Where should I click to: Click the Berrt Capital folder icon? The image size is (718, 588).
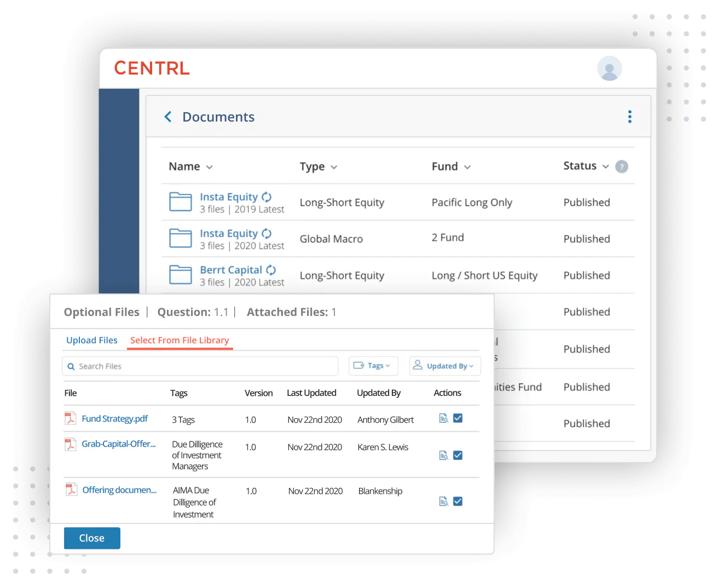click(180, 275)
